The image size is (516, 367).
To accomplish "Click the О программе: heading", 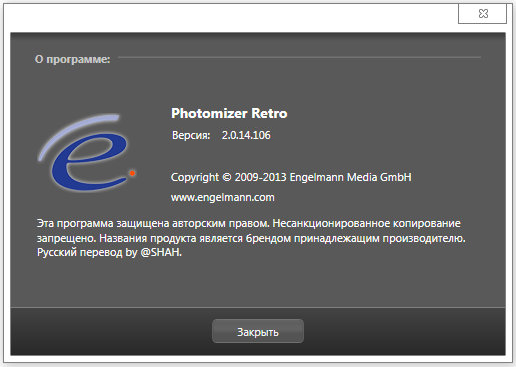I will (73, 59).
